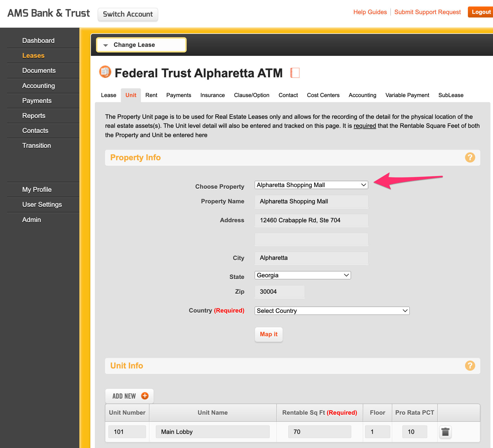Click the Add New unit button
The height and width of the screenshot is (448, 493).
tap(130, 396)
